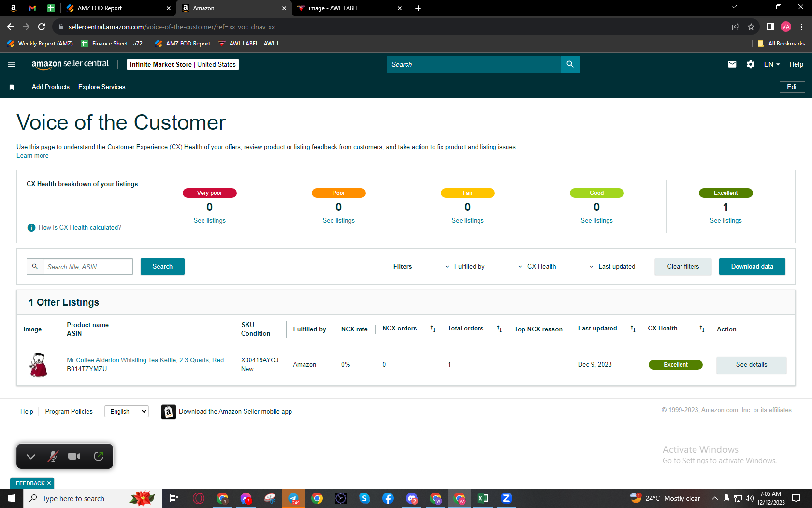Open the Chrome profile avatar
This screenshot has height=508, width=812.
pos(786,27)
